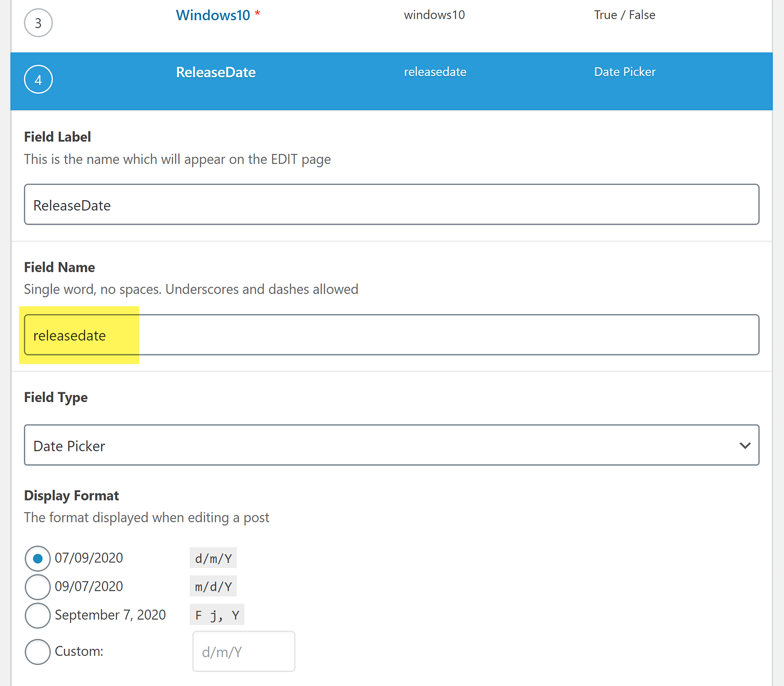784x686 pixels.
Task: Click the numbered circle 4 badge
Action: click(38, 79)
